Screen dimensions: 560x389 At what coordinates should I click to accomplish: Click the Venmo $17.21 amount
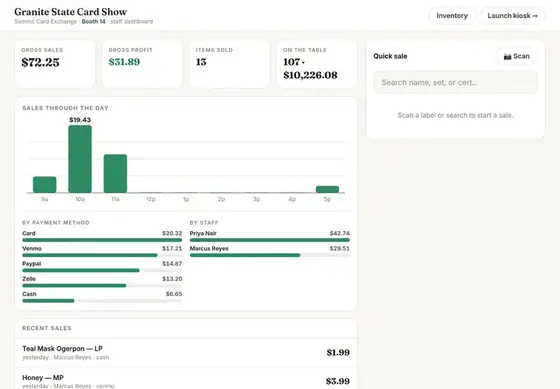[172, 248]
